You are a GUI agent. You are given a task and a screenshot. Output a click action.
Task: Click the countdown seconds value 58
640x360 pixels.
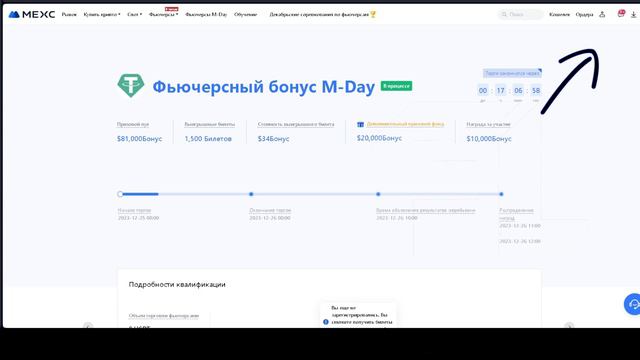[x=536, y=90]
